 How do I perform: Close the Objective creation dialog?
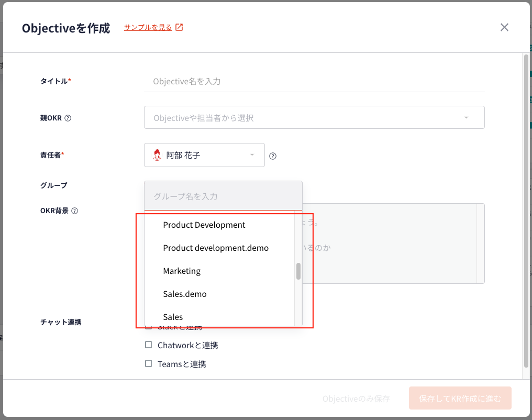[x=504, y=27]
